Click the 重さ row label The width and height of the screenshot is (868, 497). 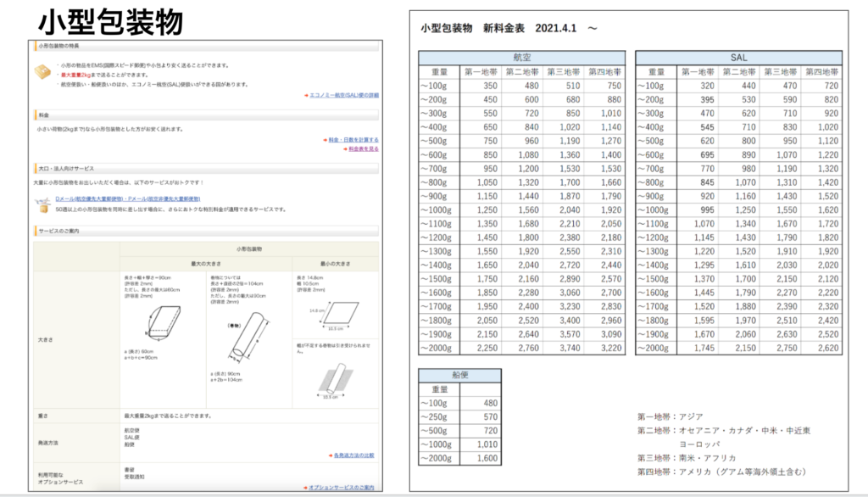(42, 416)
